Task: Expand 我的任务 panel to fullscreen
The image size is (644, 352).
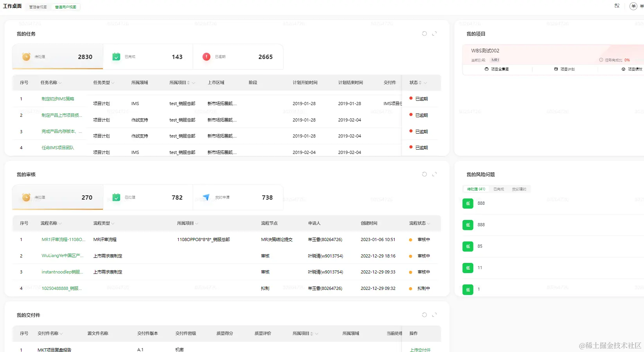Action: [434, 34]
